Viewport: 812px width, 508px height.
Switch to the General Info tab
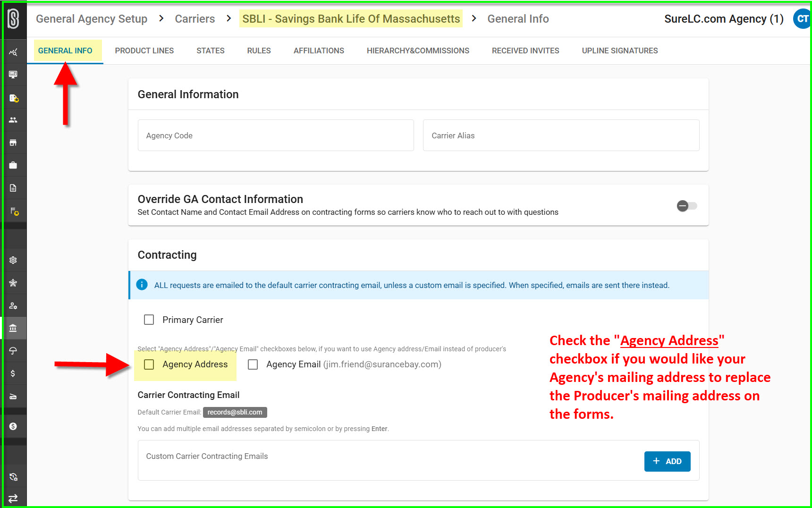coord(65,51)
